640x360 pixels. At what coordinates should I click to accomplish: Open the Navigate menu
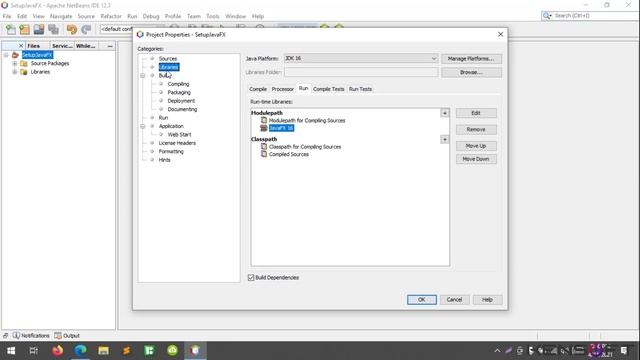pos(61,16)
